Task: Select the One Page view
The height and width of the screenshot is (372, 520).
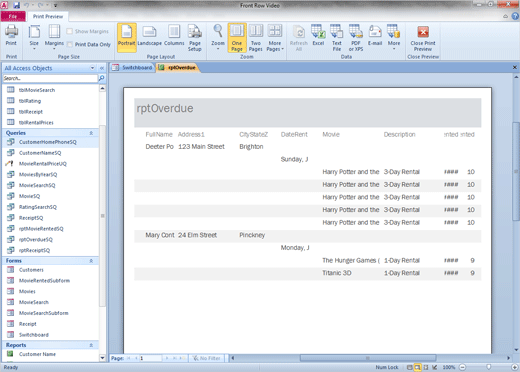Action: click(237, 38)
